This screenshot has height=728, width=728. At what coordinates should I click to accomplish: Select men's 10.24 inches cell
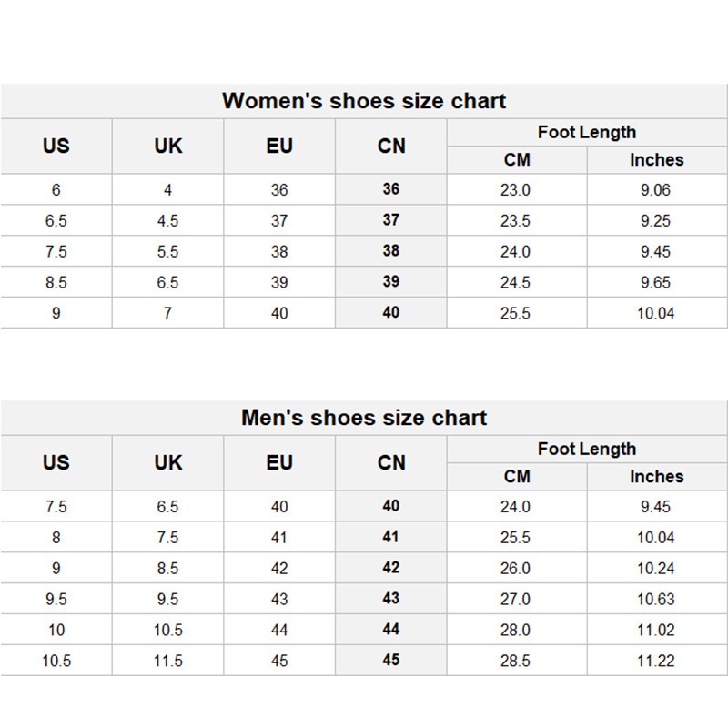(x=657, y=568)
